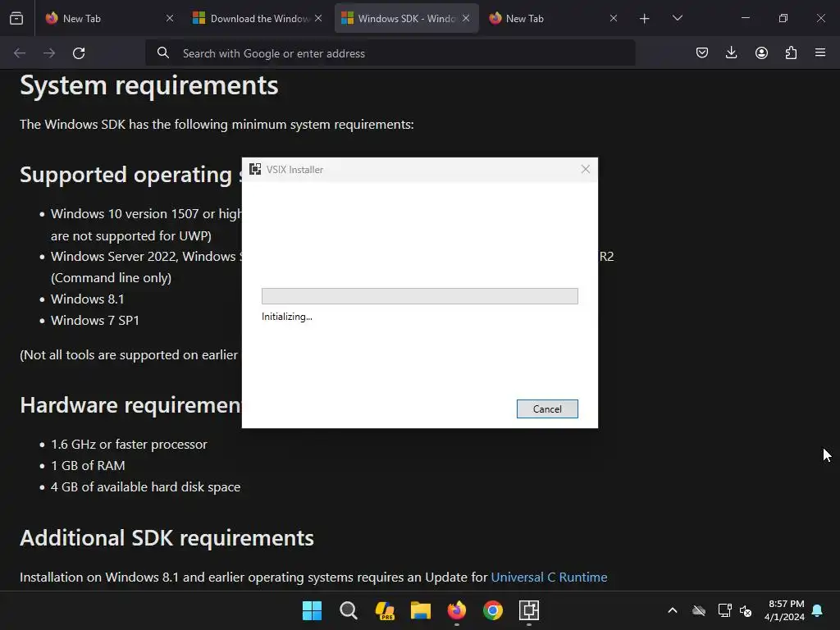Click the VSIX Installer progress bar
Screen dimensions: 840x630
pos(419,296)
